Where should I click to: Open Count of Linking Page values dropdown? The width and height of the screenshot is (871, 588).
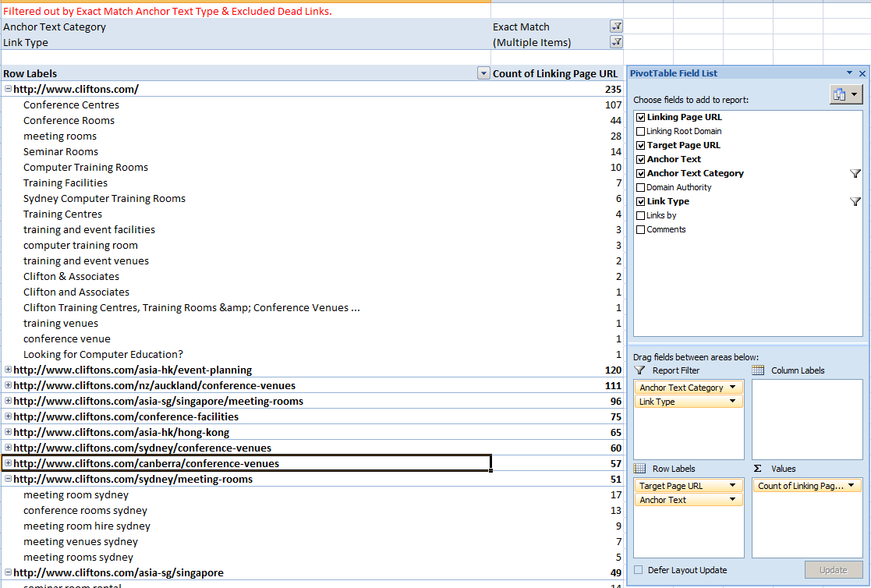(851, 486)
